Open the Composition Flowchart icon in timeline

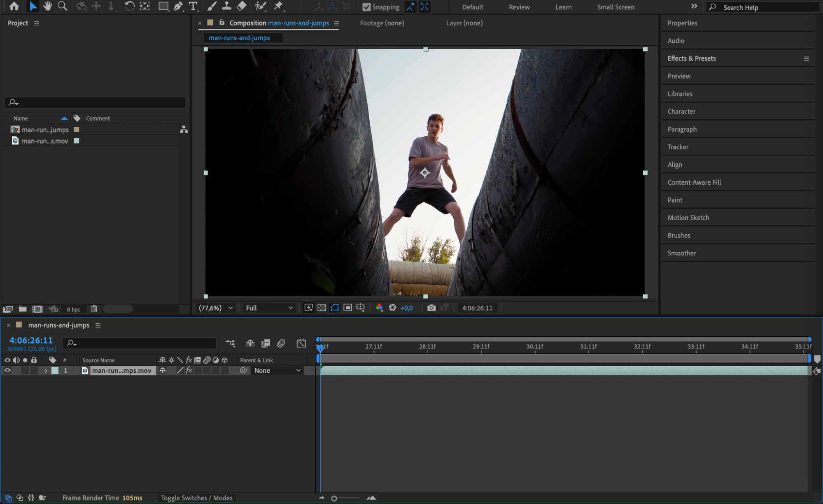(230, 343)
